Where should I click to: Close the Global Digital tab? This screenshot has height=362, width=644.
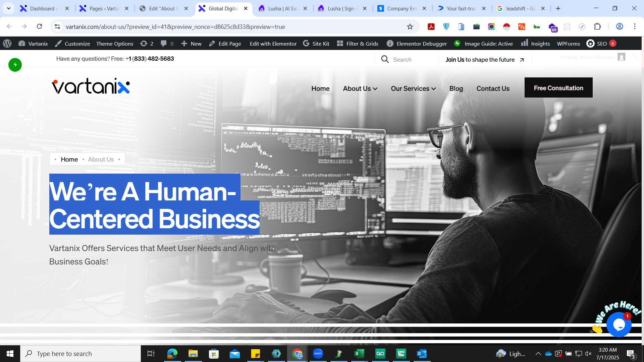[246, 8]
